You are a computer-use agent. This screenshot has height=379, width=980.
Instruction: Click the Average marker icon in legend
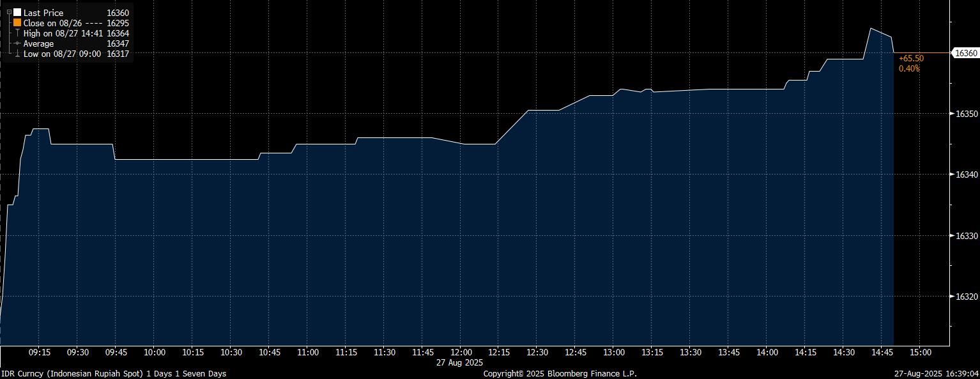pyautogui.click(x=17, y=43)
